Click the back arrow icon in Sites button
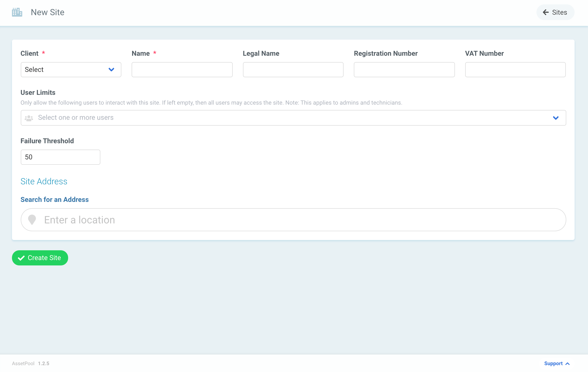The height and width of the screenshot is (372, 588). point(546,12)
